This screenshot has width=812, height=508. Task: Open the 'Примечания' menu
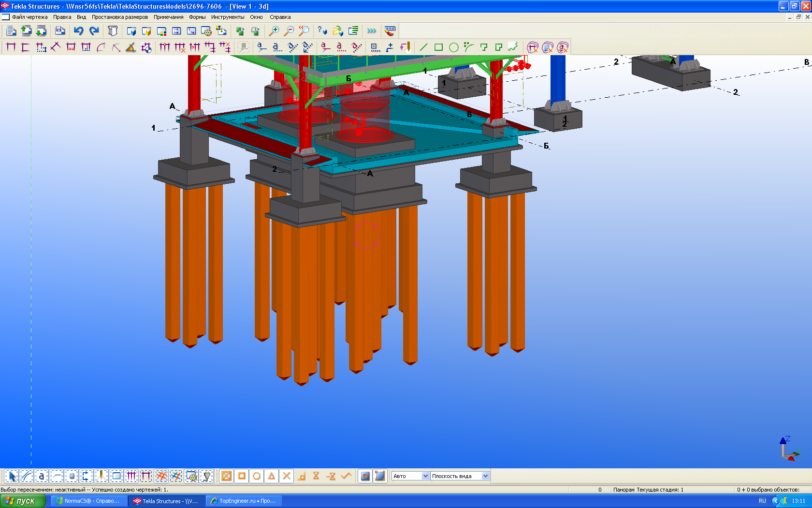coord(169,17)
